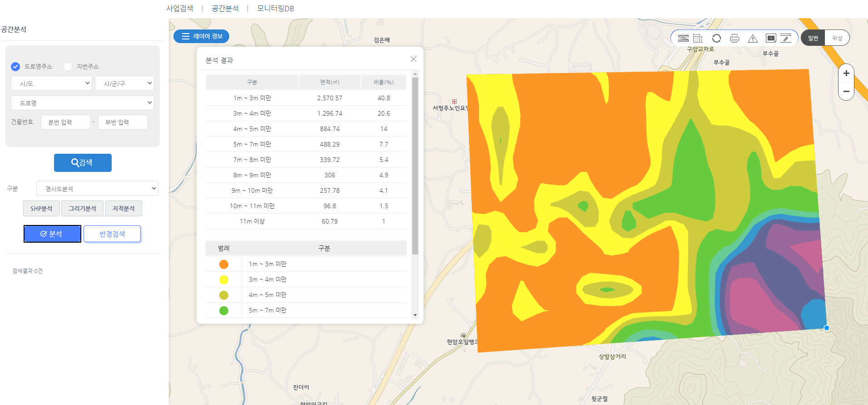The image size is (868, 405).
Task: Click the refresh map icon
Action: click(716, 39)
